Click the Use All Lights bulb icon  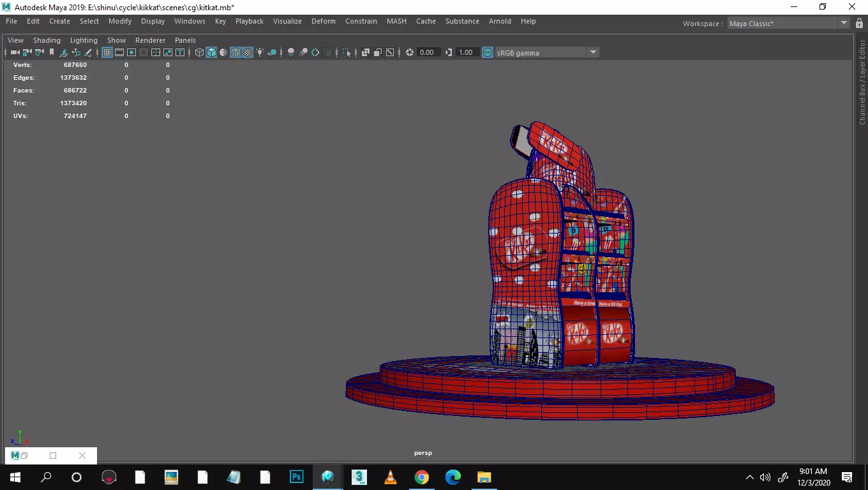[260, 52]
